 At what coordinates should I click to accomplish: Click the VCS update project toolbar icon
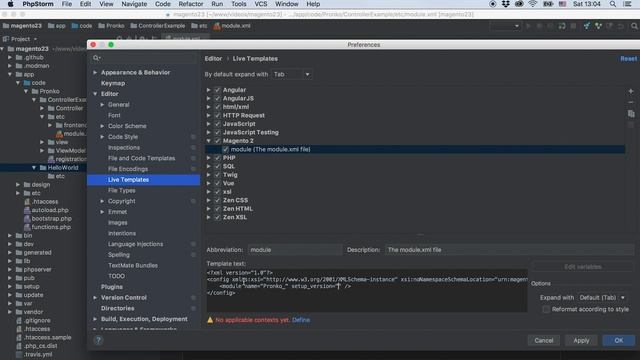(587, 26)
